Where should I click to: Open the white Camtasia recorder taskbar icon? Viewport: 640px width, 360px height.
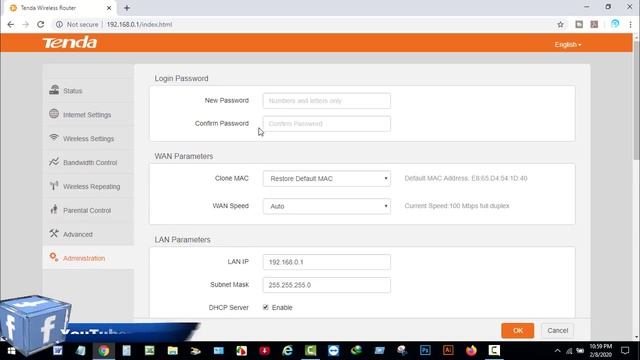494,351
